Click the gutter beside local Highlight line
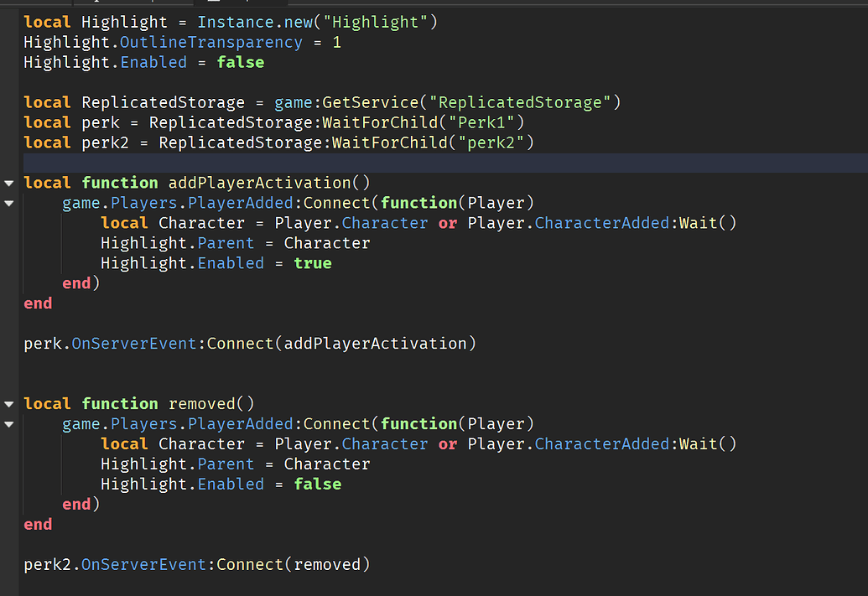This screenshot has width=868, height=596. click(8, 21)
